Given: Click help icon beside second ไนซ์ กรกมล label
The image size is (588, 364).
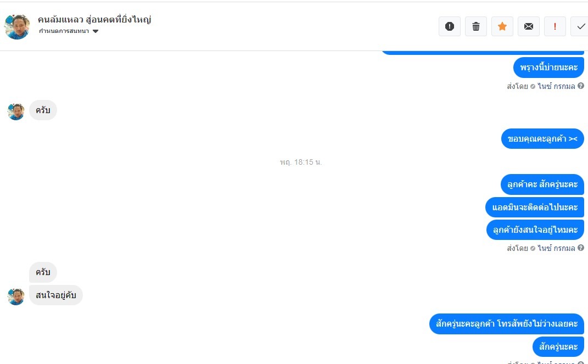Looking at the screenshot, I should [581, 248].
